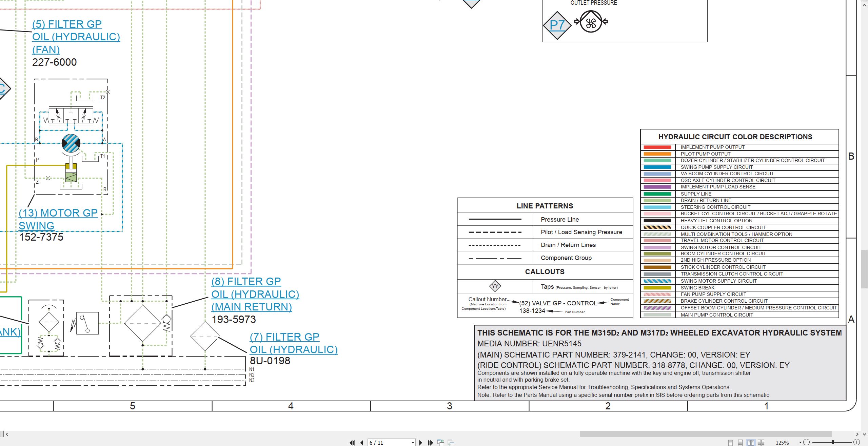Viewport: 868px width, 446px height.
Task: Click the horizontal scrollbar right arrow
Action: [857, 434]
